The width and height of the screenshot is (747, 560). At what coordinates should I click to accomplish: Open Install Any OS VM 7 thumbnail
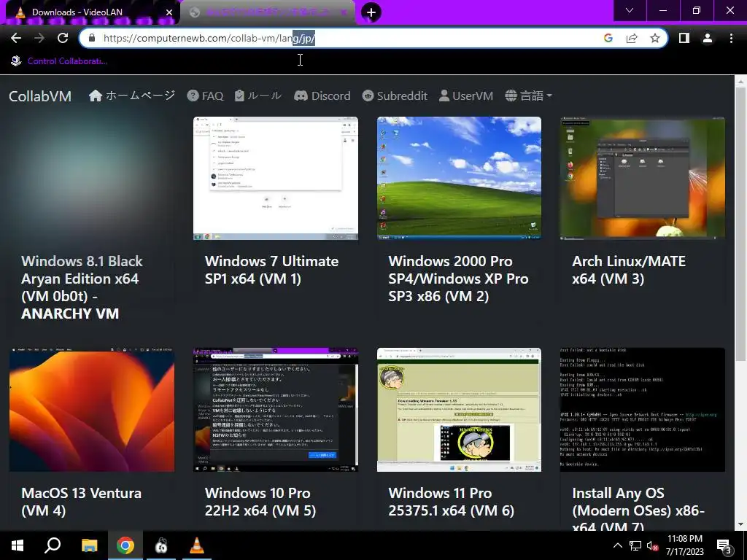click(643, 410)
